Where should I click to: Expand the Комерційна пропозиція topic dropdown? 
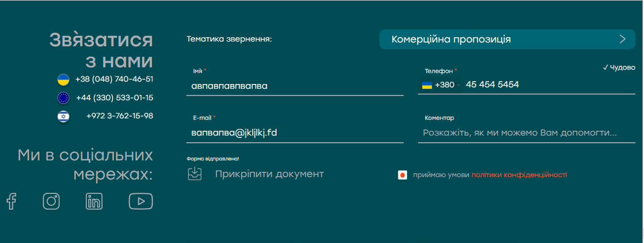507,39
